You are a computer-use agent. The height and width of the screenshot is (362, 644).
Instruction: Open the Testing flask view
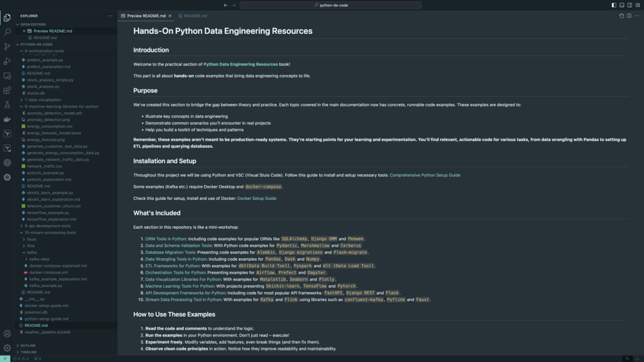7,104
